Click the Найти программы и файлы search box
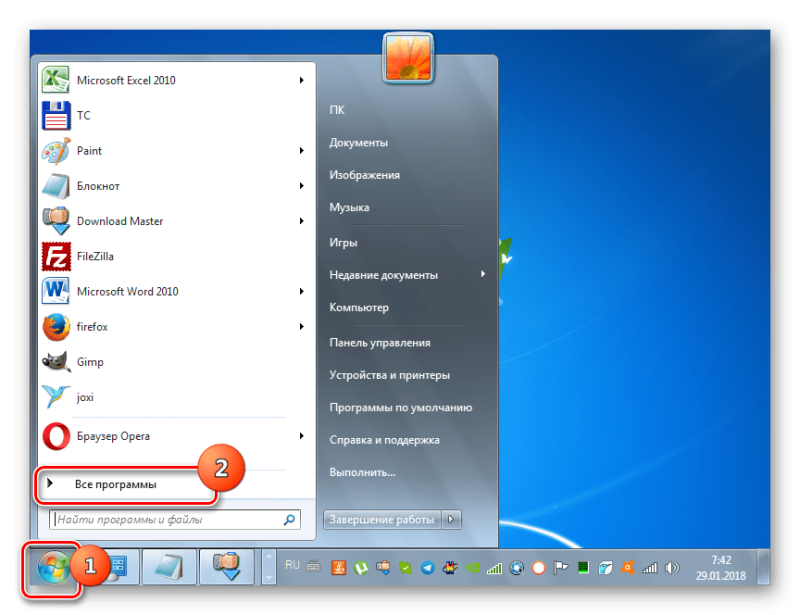Image resolution: width=800 pixels, height=615 pixels. click(174, 520)
